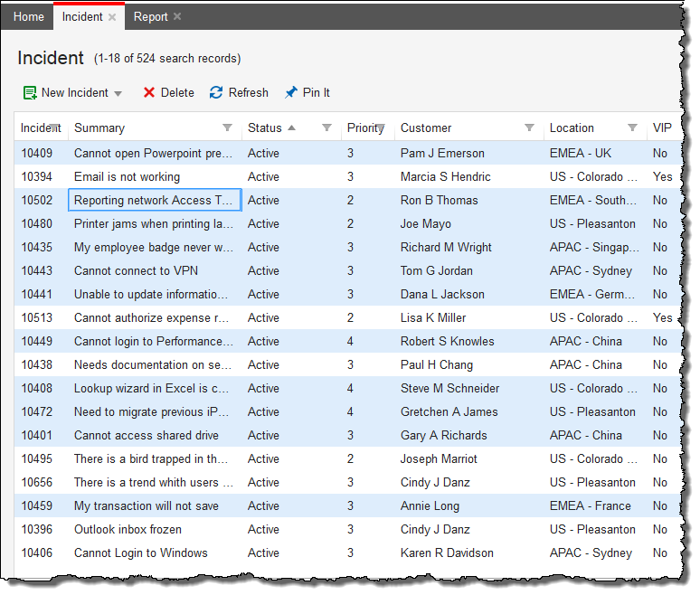Select 'Cannot Login to Windows' summary
This screenshot has height=595, width=700.
click(140, 553)
